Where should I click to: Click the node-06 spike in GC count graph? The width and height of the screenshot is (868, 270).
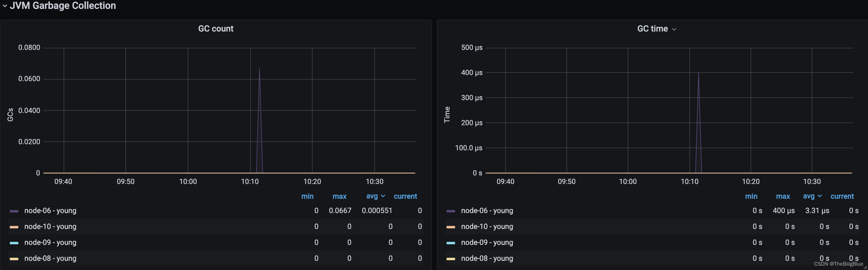pos(259,121)
